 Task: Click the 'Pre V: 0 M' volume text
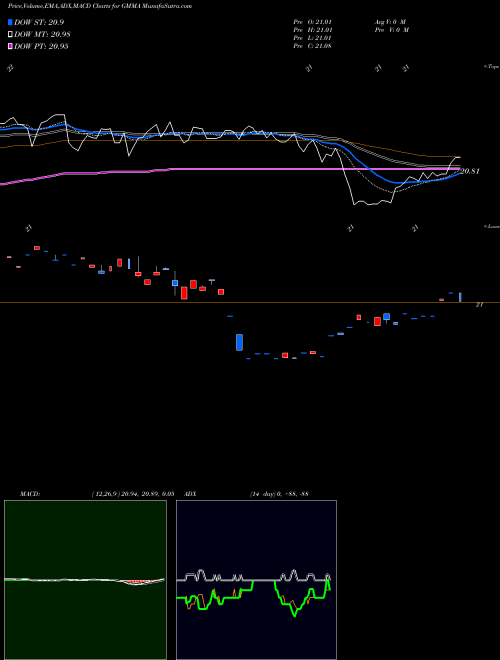tap(392, 30)
